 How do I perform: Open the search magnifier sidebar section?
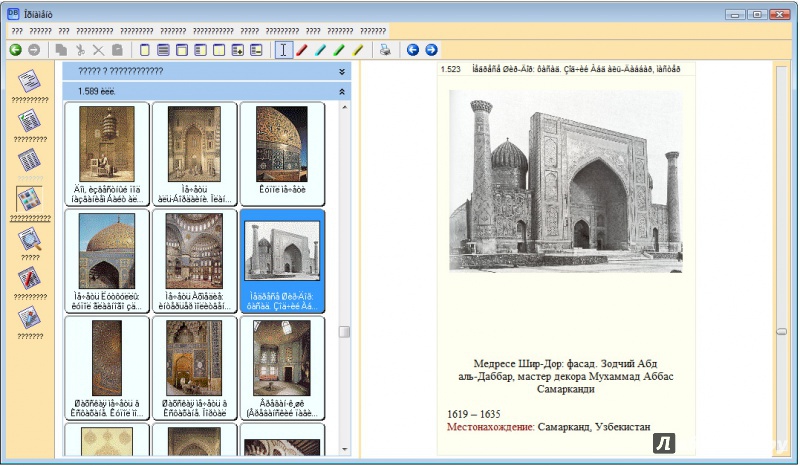(x=30, y=239)
